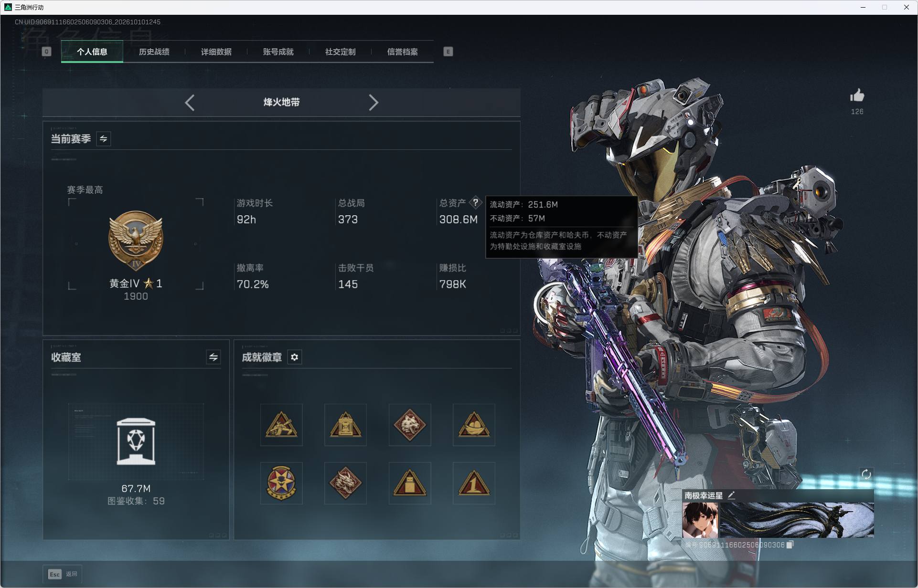Toggle the 当前赛季 season switch button
This screenshot has width=918, height=588.
[x=104, y=139]
